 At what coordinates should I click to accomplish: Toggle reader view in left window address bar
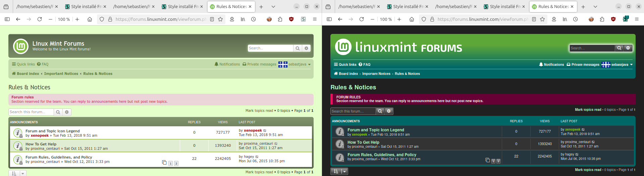[212, 19]
